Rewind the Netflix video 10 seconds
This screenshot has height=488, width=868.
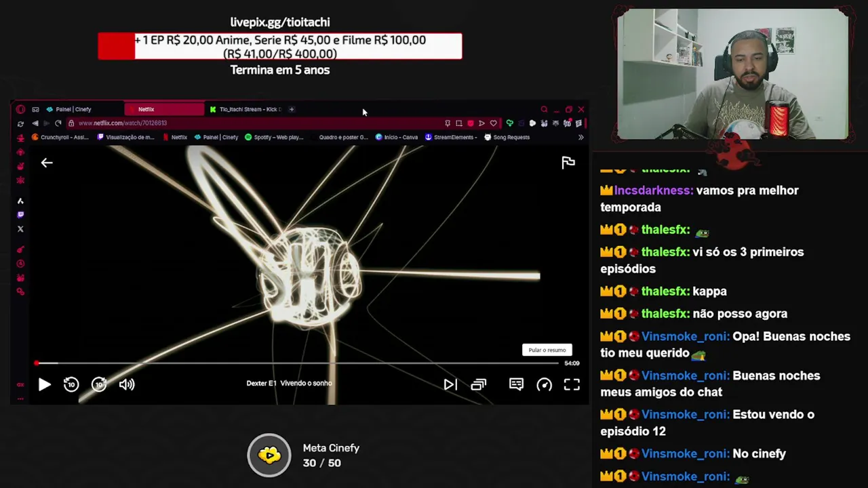coord(71,384)
